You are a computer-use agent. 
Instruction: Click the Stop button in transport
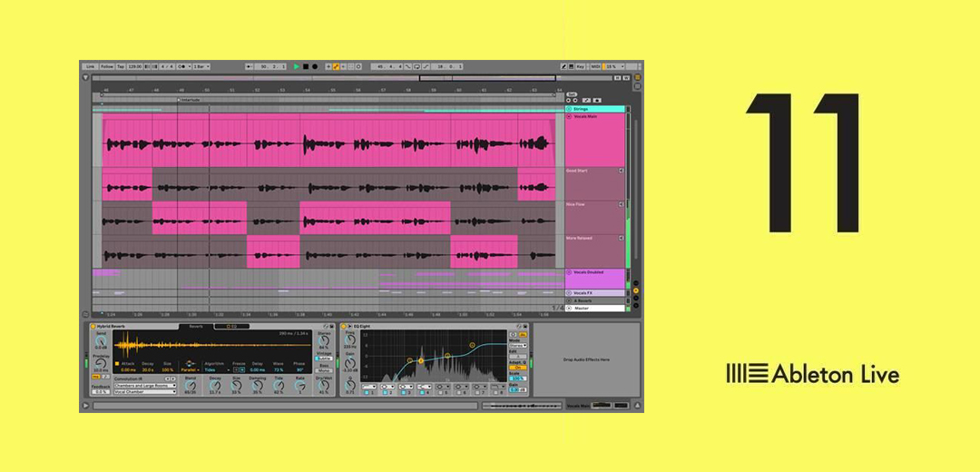tap(306, 66)
